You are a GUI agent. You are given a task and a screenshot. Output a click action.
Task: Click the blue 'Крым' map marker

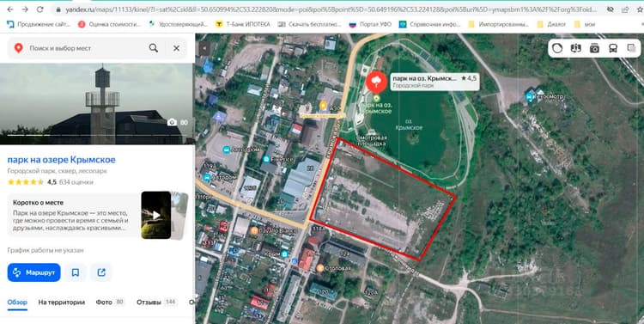[x=285, y=254]
